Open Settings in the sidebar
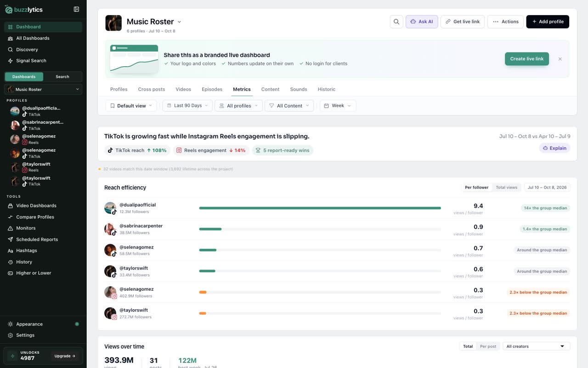This screenshot has width=588, height=368. click(43, 335)
